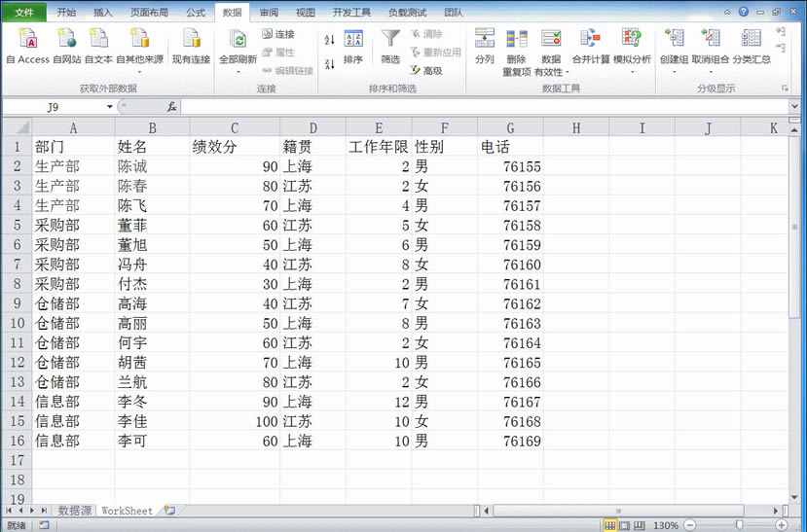
Task: Click 分类汇总 subtotal icon
Action: tap(752, 47)
